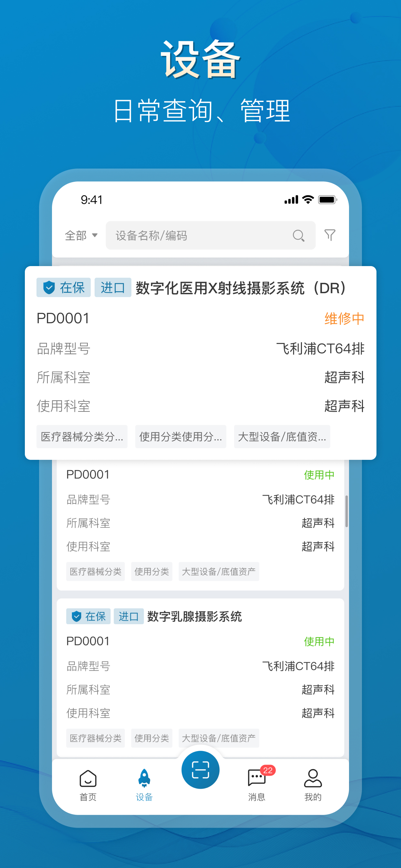Select the 大型设备/底值资... tag
401x868 pixels.
[282, 437]
